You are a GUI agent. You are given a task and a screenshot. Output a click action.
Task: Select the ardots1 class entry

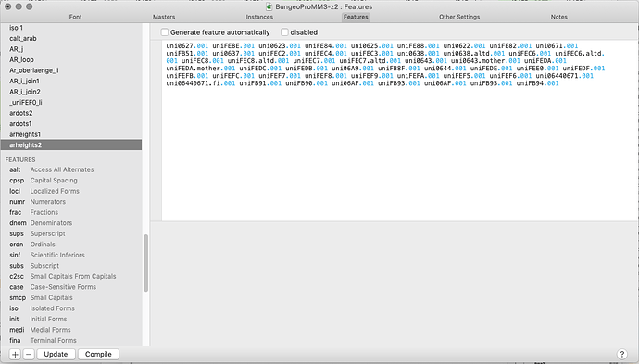pos(71,123)
